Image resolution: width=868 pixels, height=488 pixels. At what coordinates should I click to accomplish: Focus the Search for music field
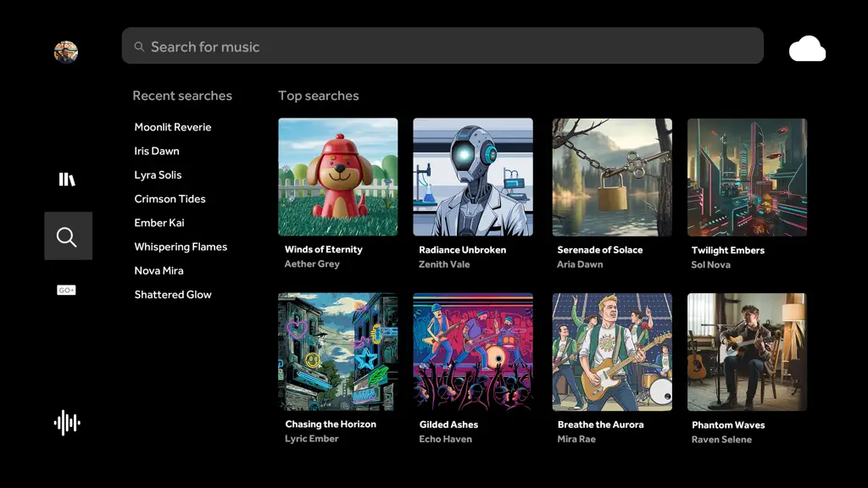click(442, 46)
